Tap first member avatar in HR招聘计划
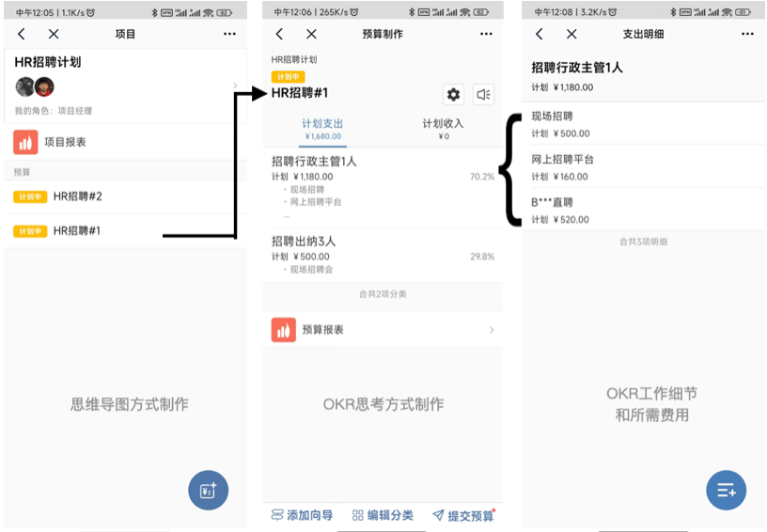The image size is (767, 532). (x=24, y=87)
